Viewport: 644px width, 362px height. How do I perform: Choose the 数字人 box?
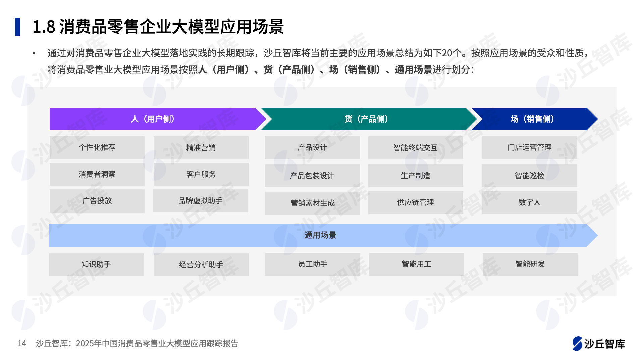coord(529,202)
